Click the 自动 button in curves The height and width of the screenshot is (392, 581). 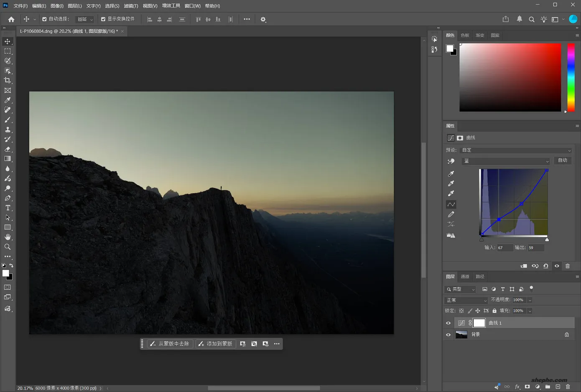coord(563,160)
